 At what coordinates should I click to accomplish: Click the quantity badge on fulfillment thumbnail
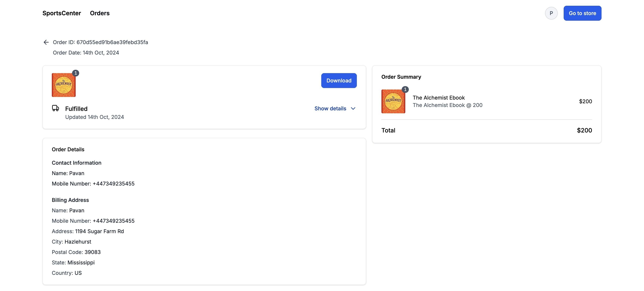tap(75, 73)
